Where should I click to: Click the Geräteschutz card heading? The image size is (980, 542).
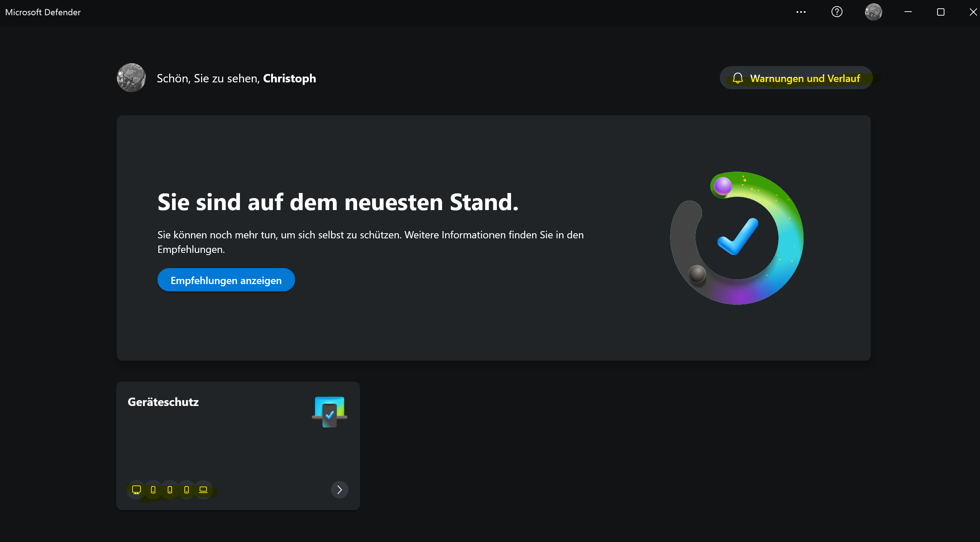point(163,402)
